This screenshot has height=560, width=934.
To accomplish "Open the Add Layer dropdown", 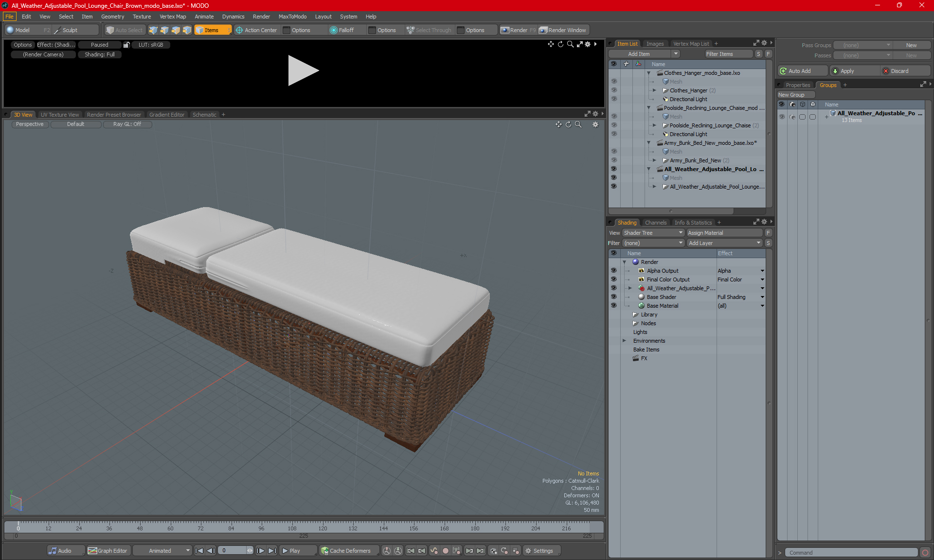I will (724, 243).
